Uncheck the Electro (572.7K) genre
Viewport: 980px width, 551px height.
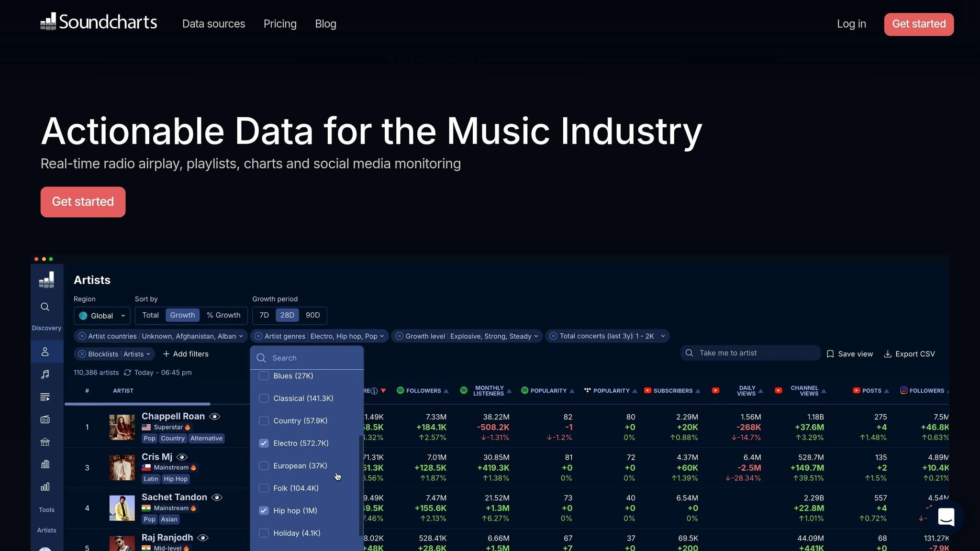tap(264, 443)
